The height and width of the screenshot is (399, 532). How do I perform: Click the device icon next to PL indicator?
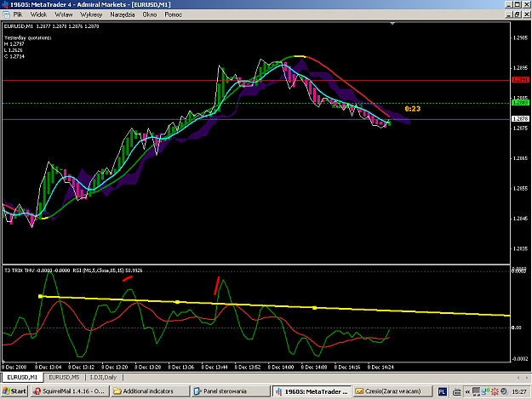(x=457, y=392)
